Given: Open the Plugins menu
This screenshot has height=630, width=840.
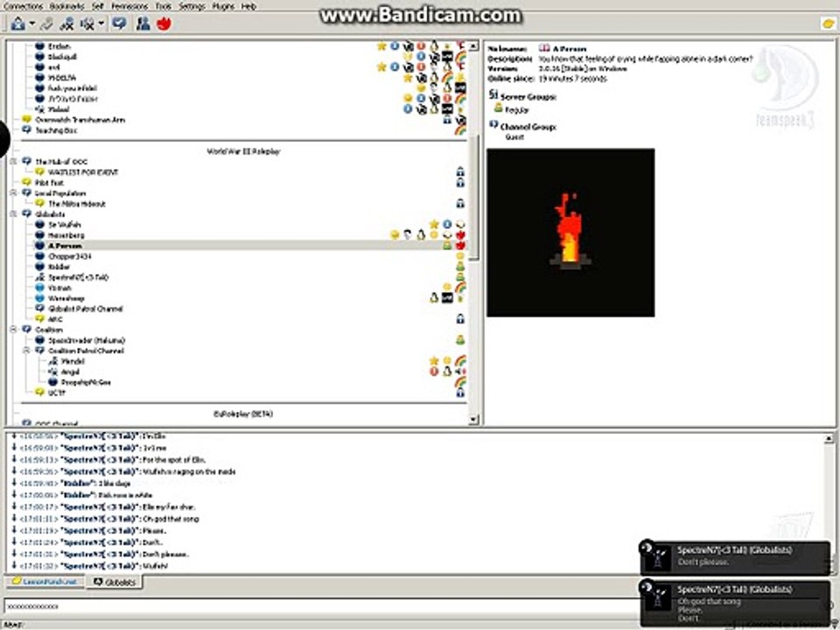Looking at the screenshot, I should tap(223, 6).
